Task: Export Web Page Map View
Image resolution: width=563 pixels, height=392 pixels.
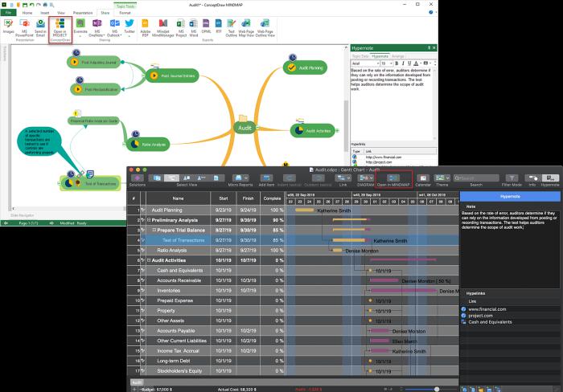Action: (x=246, y=28)
